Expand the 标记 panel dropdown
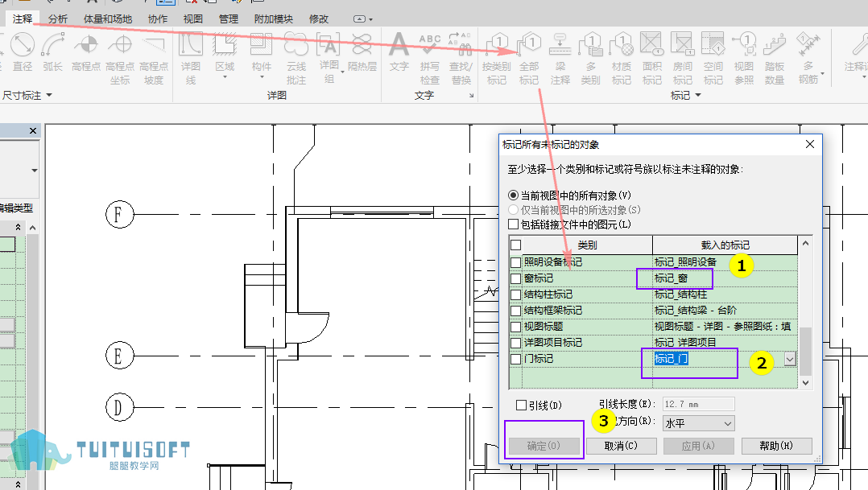 pyautogui.click(x=698, y=95)
